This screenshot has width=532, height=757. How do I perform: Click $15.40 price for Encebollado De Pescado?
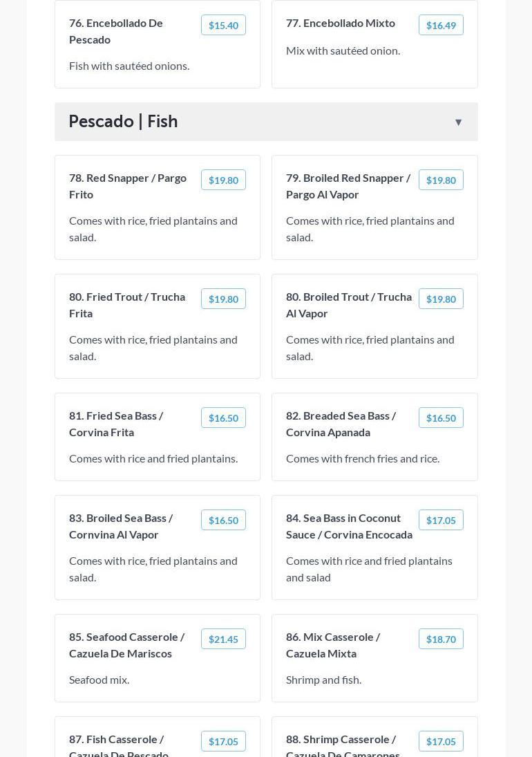click(x=223, y=25)
